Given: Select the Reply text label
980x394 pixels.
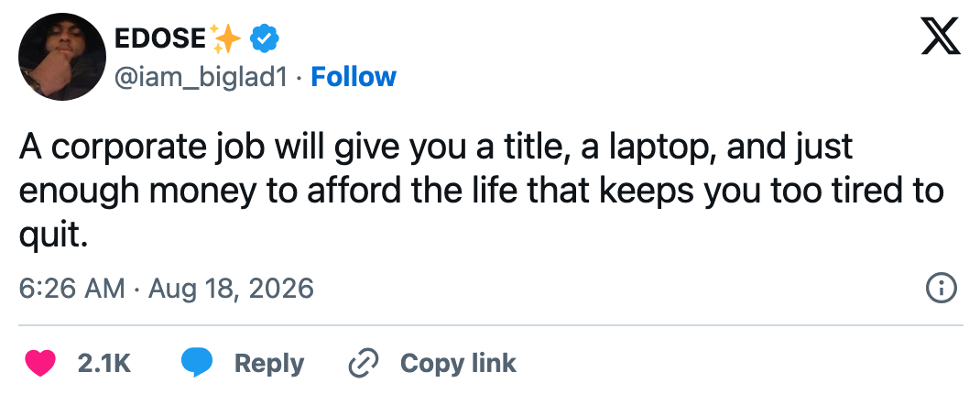Looking at the screenshot, I should 269,364.
